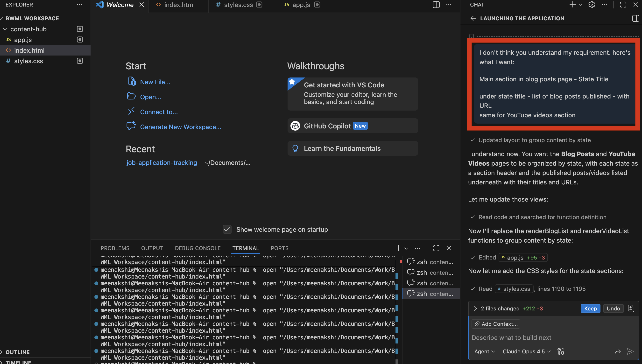Open the Claude Opus 4.5 model dropdown

tap(526, 351)
